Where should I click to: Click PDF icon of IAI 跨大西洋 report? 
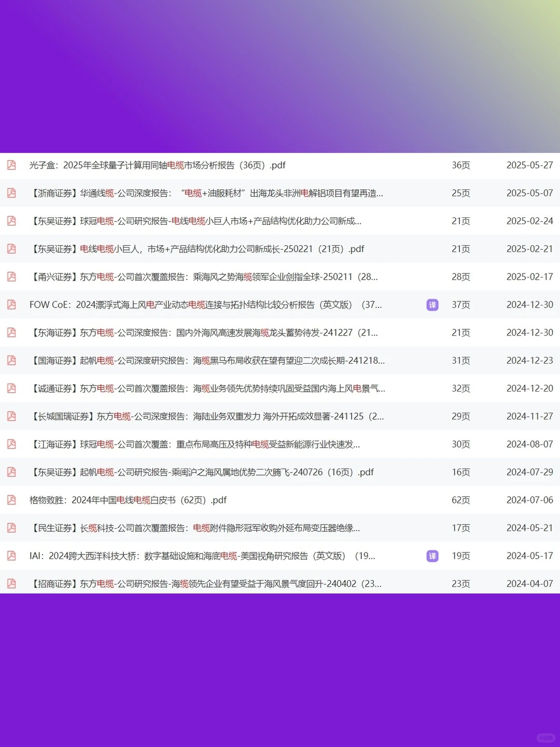point(11,556)
